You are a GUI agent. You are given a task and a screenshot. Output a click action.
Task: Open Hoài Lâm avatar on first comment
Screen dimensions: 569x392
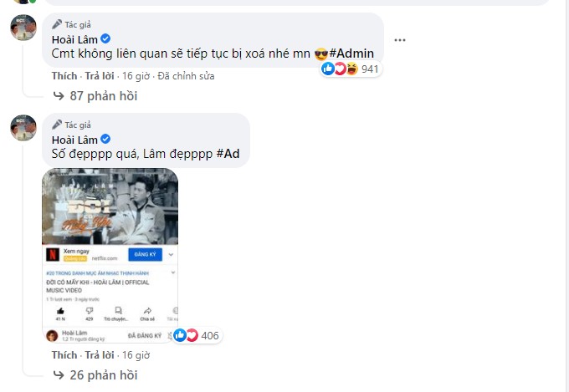23,28
